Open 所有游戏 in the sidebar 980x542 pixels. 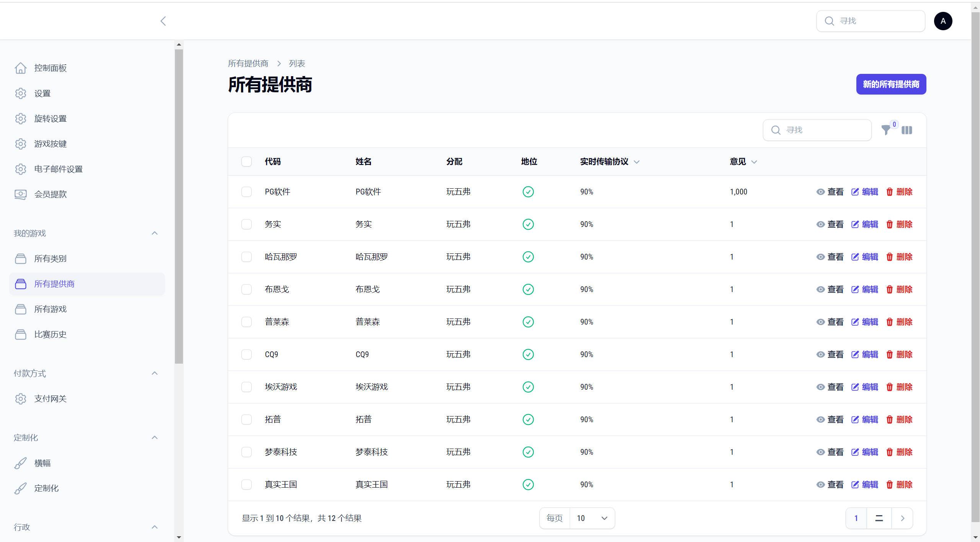51,309
